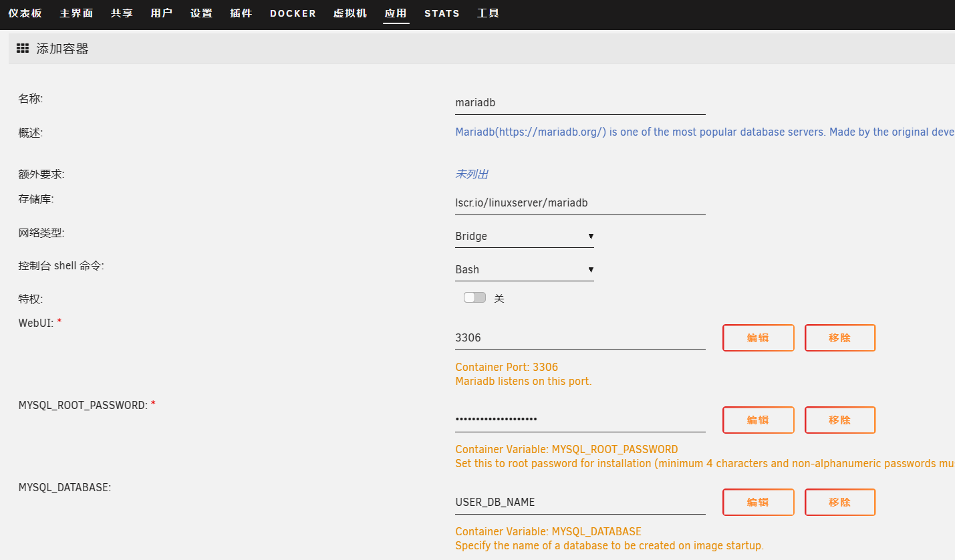This screenshot has width=955, height=560.
Task: Focus the 存储库 repository input field
Action: [579, 203]
